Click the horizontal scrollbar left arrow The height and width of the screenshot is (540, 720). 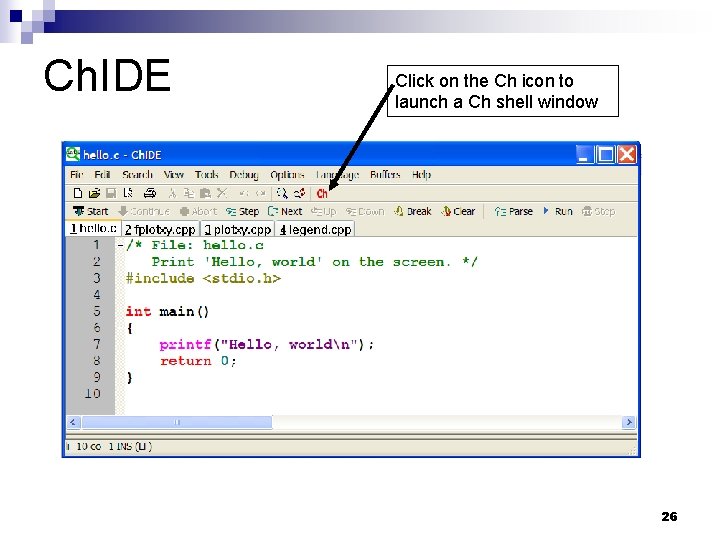tap(73, 422)
